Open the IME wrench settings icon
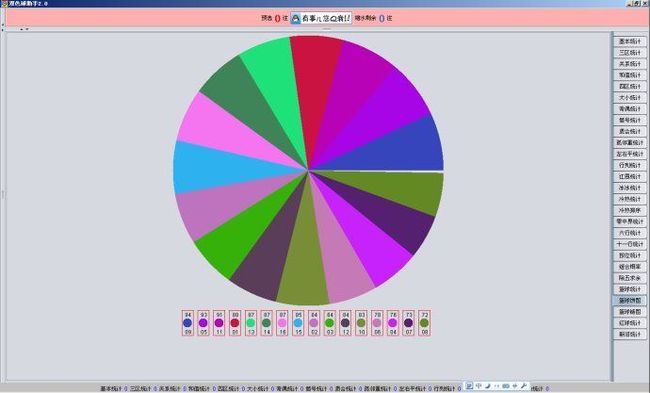 pyautogui.click(x=524, y=386)
